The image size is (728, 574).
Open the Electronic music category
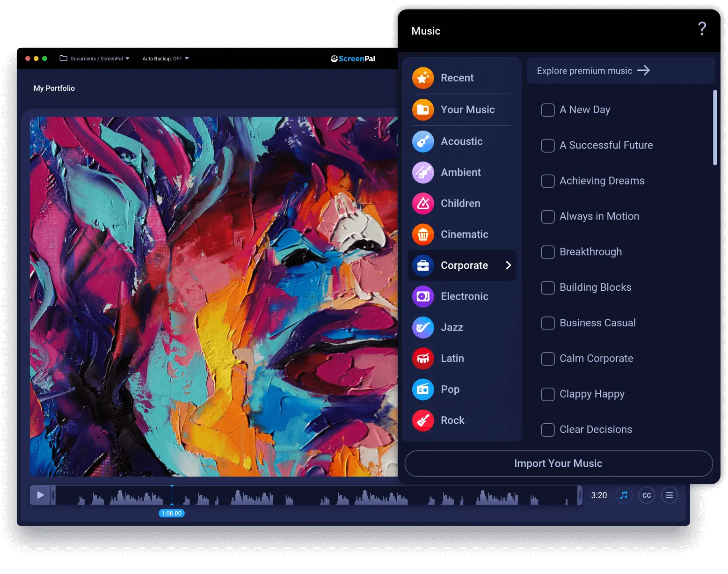click(422, 296)
